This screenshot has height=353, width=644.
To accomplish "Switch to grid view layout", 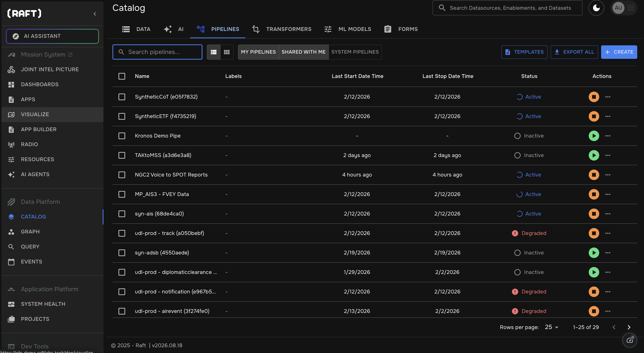I will click(x=227, y=52).
